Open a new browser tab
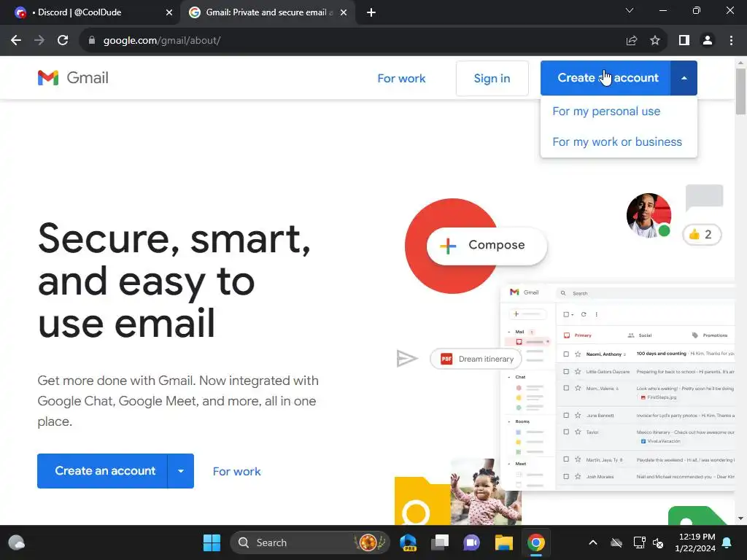747x560 pixels. click(371, 13)
